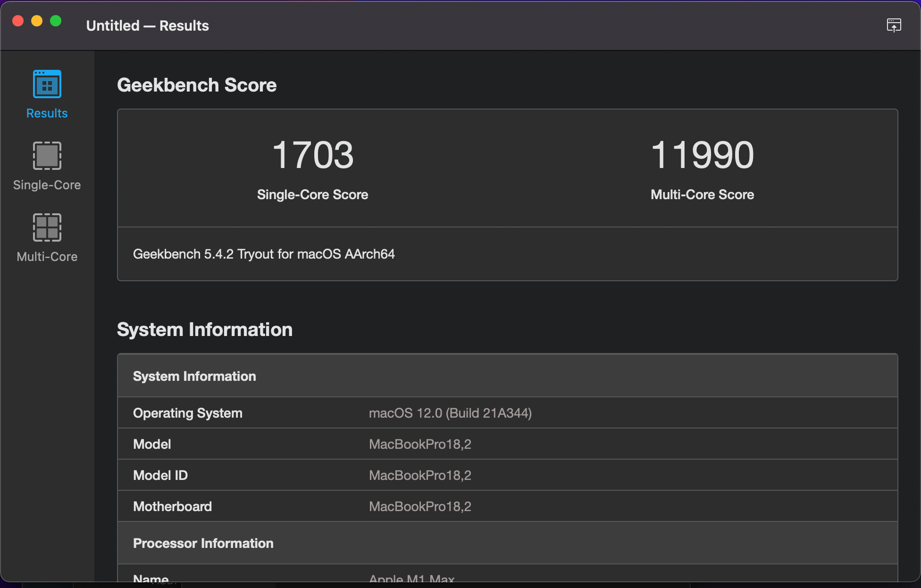Click the MacBookPro18,2 value in Model row
921x588 pixels.
point(420,444)
